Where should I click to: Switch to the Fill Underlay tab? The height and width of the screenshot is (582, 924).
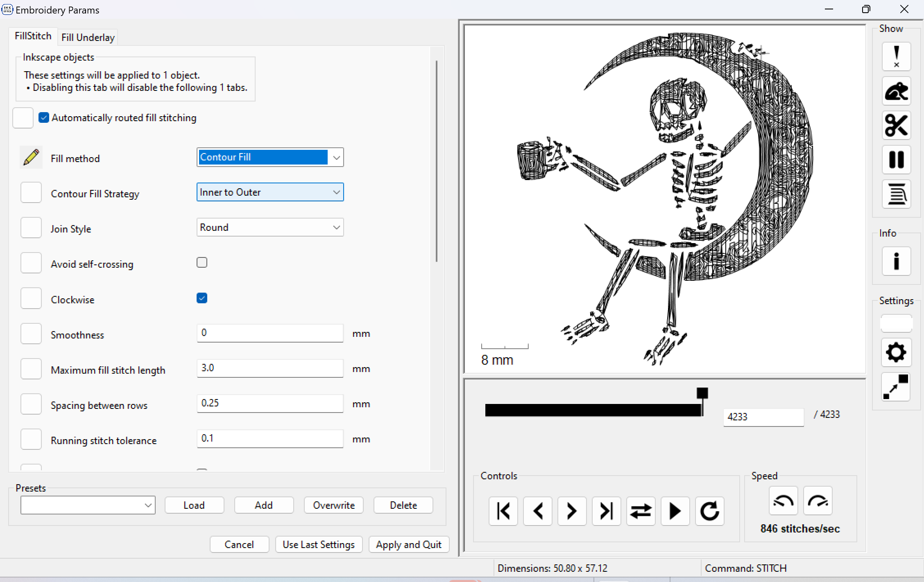point(88,37)
